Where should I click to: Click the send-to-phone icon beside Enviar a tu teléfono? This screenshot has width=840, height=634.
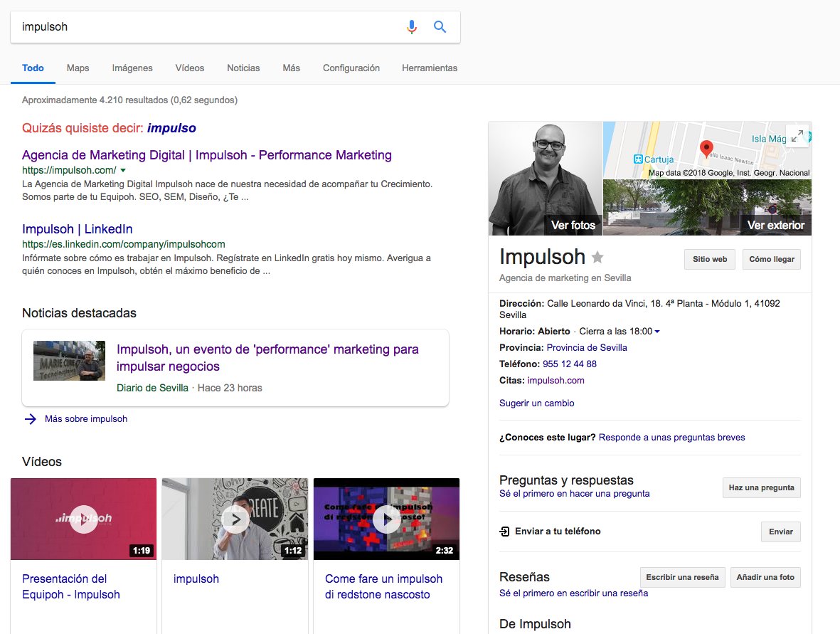pyautogui.click(x=504, y=532)
